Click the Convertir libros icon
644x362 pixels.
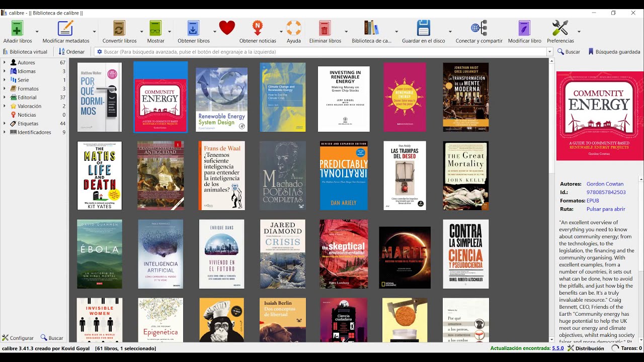[119, 28]
